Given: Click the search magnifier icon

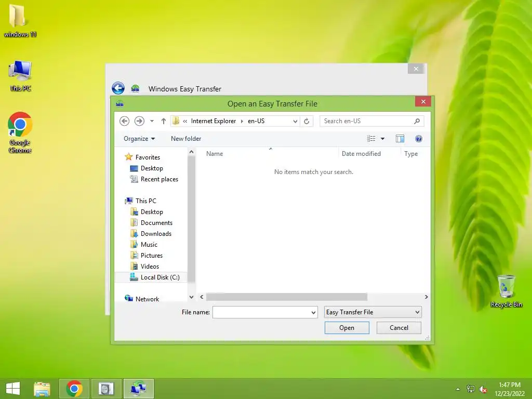Looking at the screenshot, I should pos(417,121).
